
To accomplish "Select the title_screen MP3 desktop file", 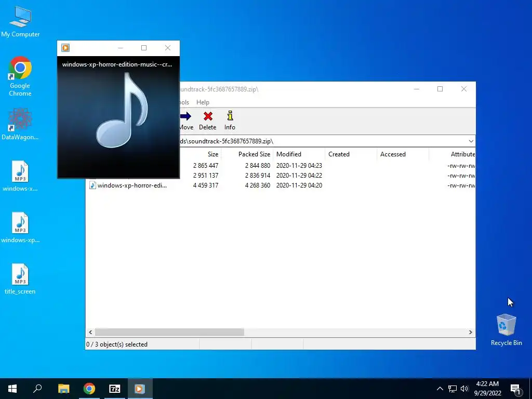I will coord(20,279).
